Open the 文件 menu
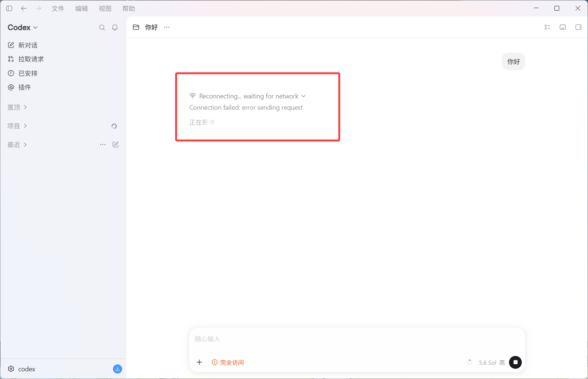 click(x=58, y=8)
